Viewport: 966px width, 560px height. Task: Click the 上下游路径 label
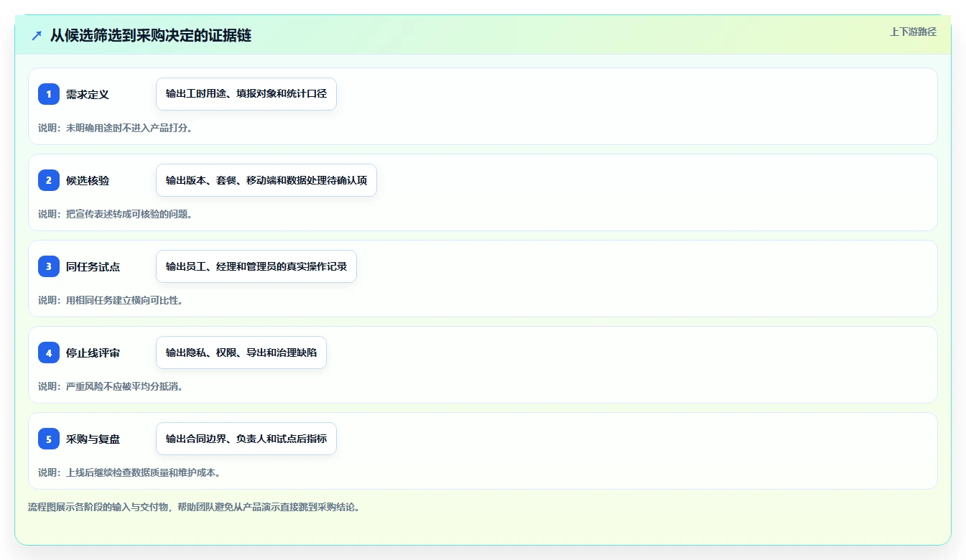(x=913, y=32)
